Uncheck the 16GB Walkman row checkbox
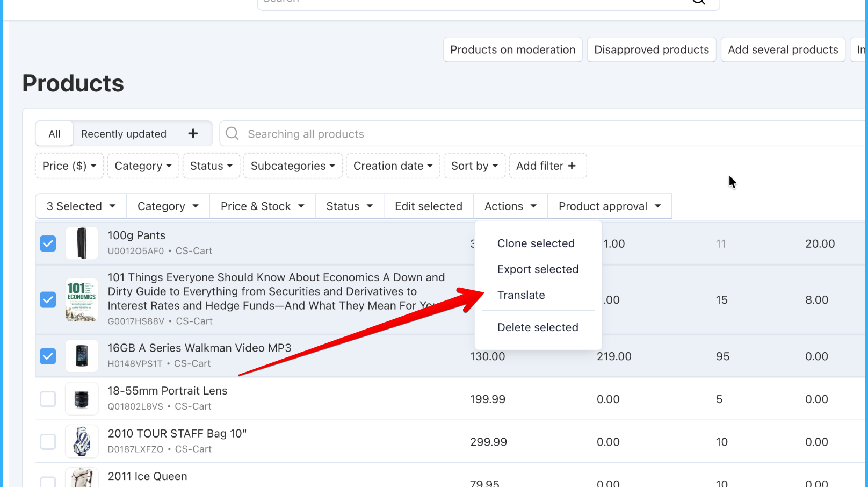The image size is (868, 487). coord(48,356)
